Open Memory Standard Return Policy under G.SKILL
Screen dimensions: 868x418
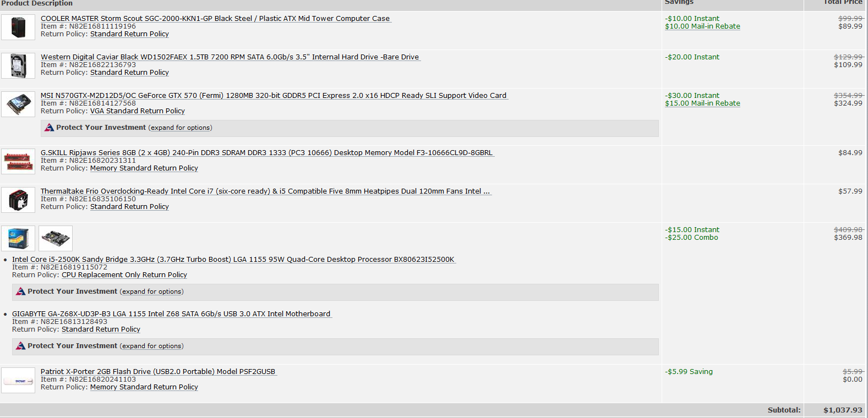pos(144,168)
